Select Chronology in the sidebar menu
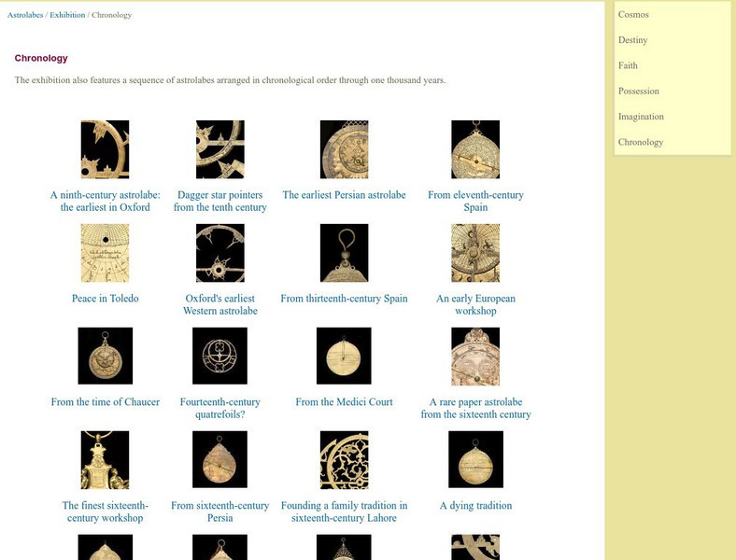The height and width of the screenshot is (560, 736). click(x=640, y=143)
